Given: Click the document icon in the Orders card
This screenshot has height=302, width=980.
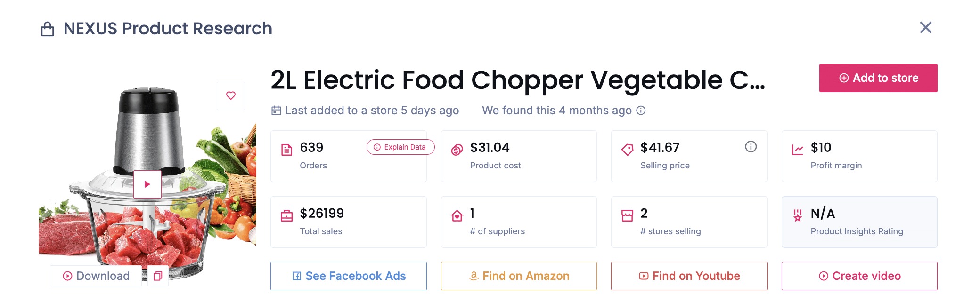Looking at the screenshot, I should 286,148.
